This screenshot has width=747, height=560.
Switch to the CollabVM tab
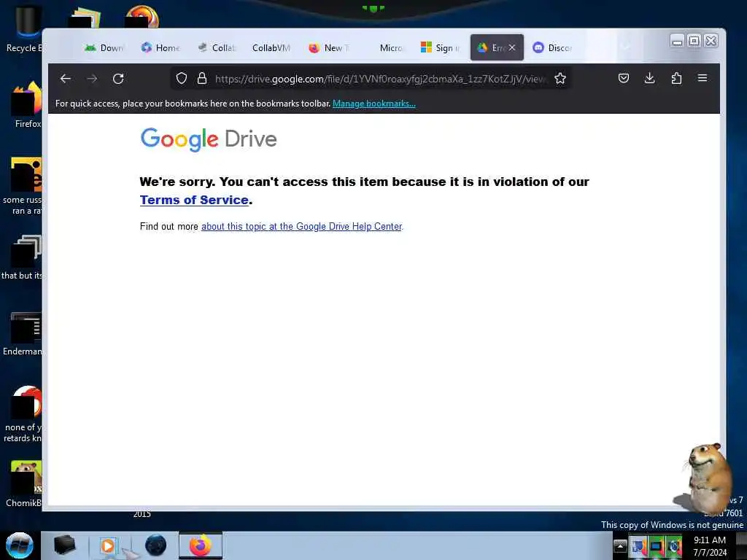[x=271, y=47]
